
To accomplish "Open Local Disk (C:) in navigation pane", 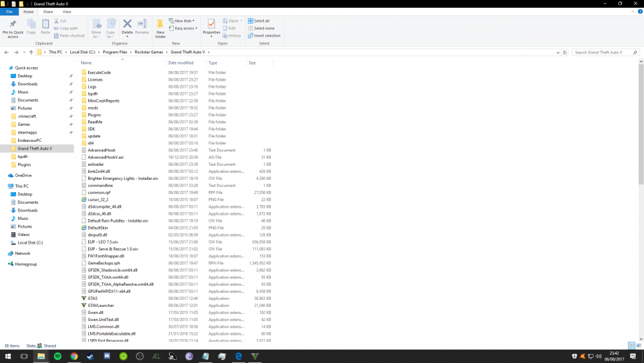I will coord(30,242).
